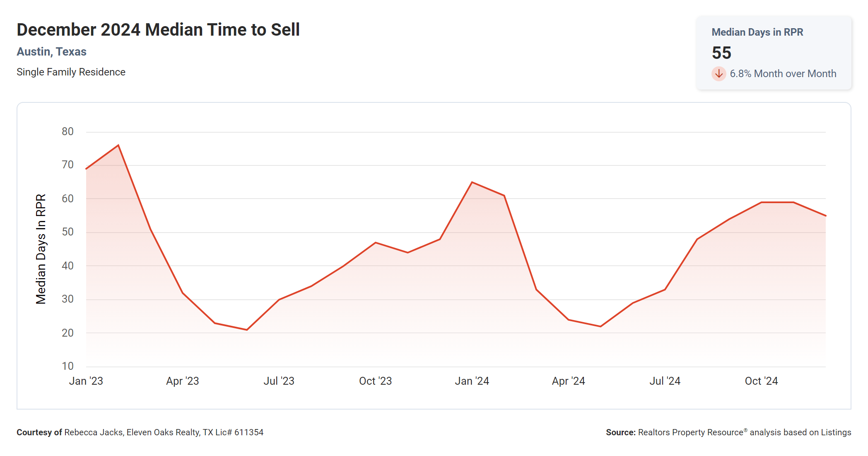Click the 10 y-axis tick label
Viewport: 868px width, 456px height.
point(68,366)
